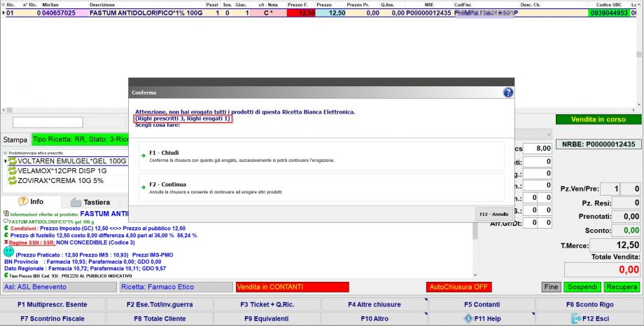Toggle the Vendita in CONTANTI payment mode
Screen dimensions: 644x326
coord(292,287)
